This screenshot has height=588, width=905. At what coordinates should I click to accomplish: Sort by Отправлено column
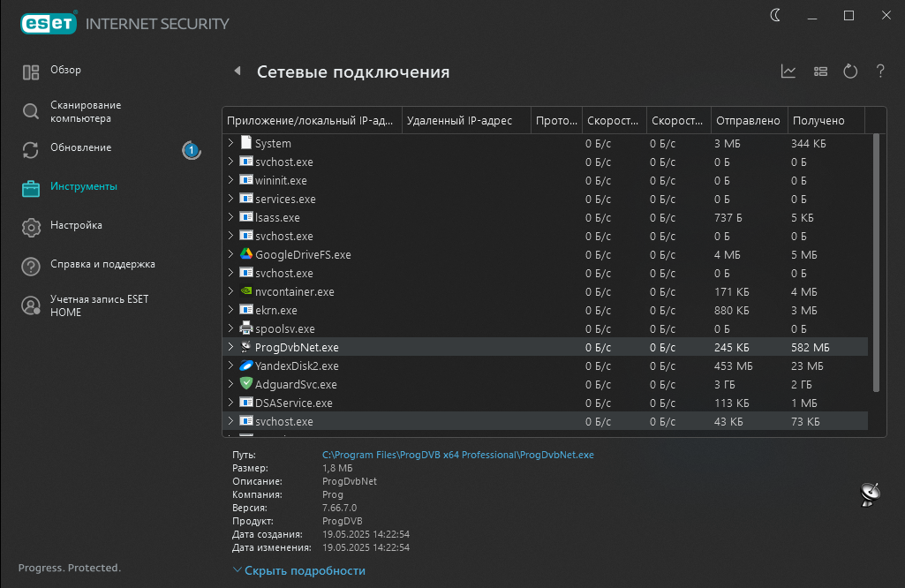[750, 121]
